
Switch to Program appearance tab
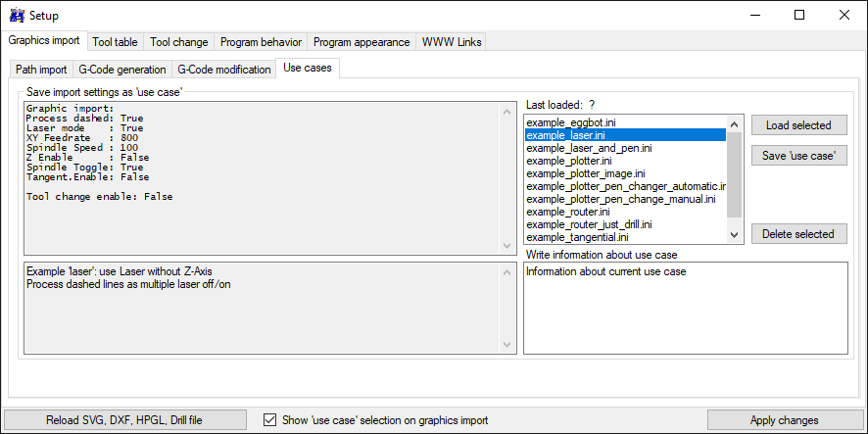coord(362,42)
